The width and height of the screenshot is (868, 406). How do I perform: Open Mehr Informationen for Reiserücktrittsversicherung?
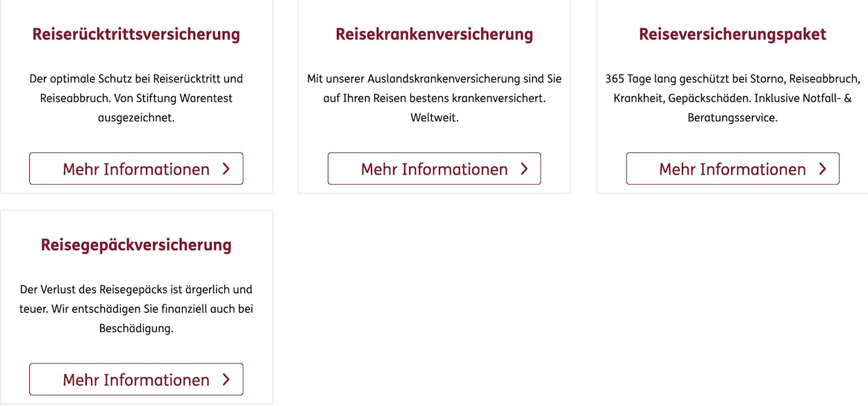coord(136,169)
